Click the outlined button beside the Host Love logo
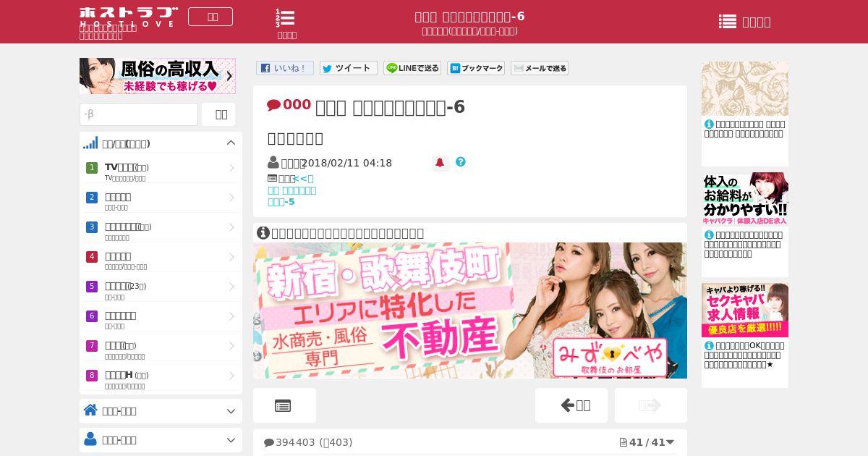This screenshot has height=456, width=868. click(210, 17)
